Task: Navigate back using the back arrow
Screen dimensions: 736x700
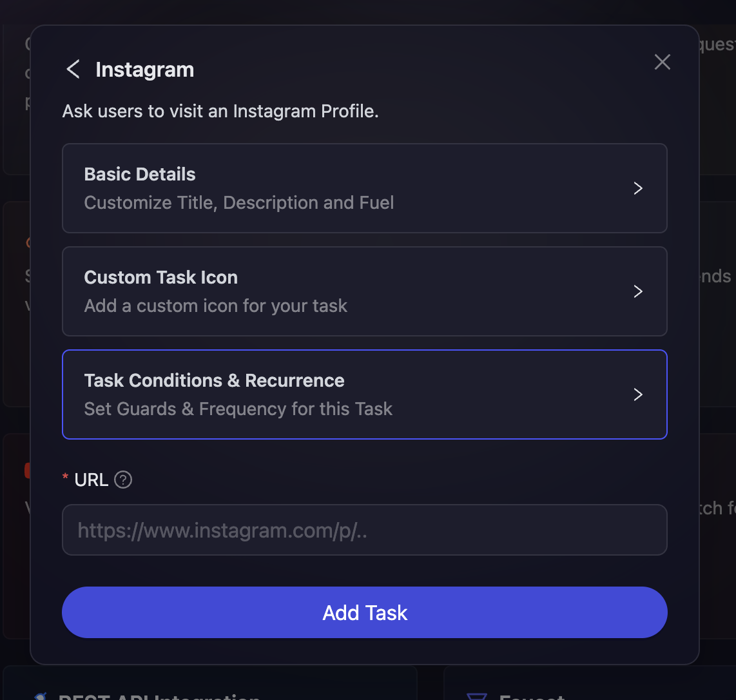Action: tap(72, 69)
